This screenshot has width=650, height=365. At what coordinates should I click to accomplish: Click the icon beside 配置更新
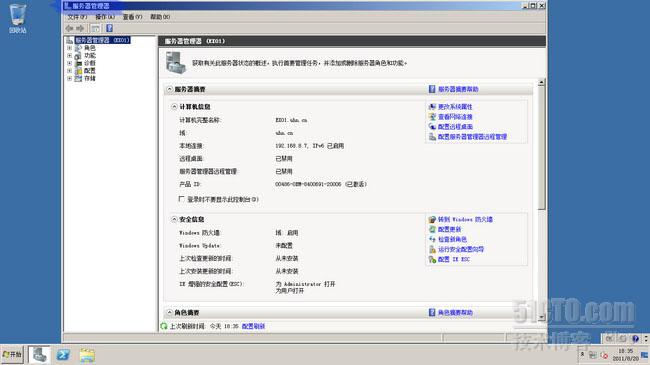click(432, 229)
